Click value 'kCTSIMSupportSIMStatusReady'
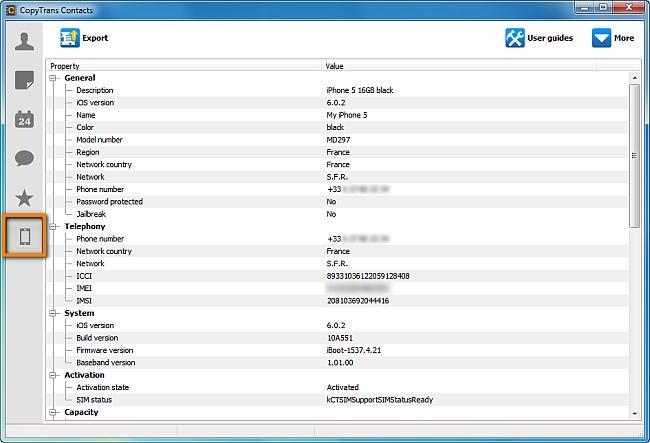 [x=380, y=400]
